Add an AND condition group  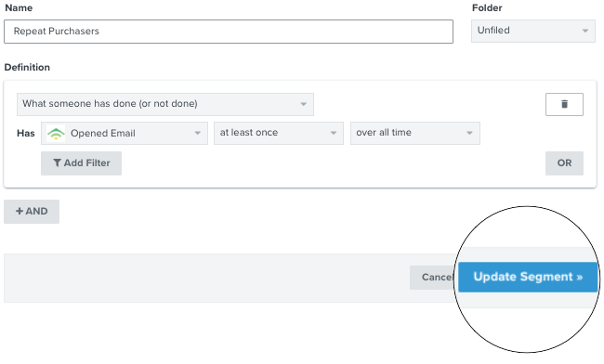point(32,211)
